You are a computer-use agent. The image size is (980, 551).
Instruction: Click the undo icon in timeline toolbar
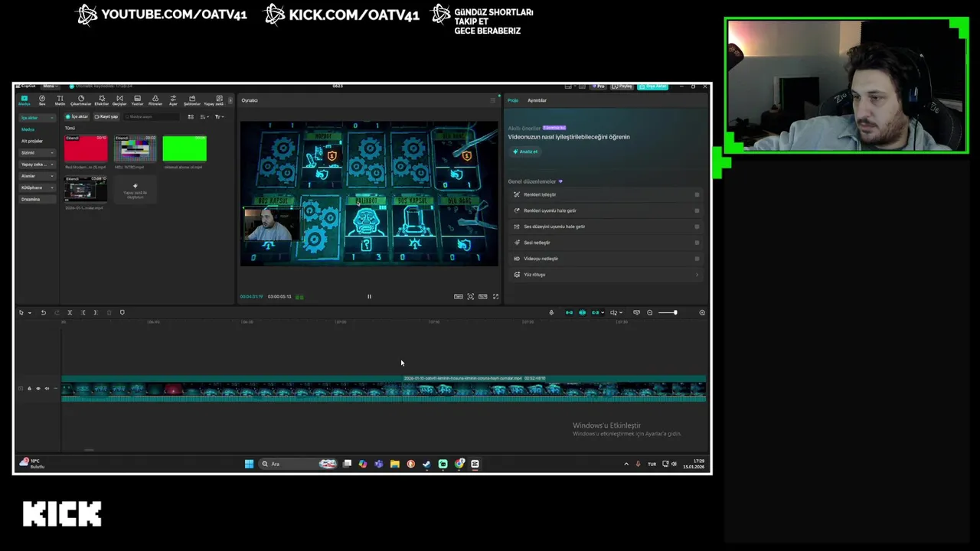(x=44, y=312)
